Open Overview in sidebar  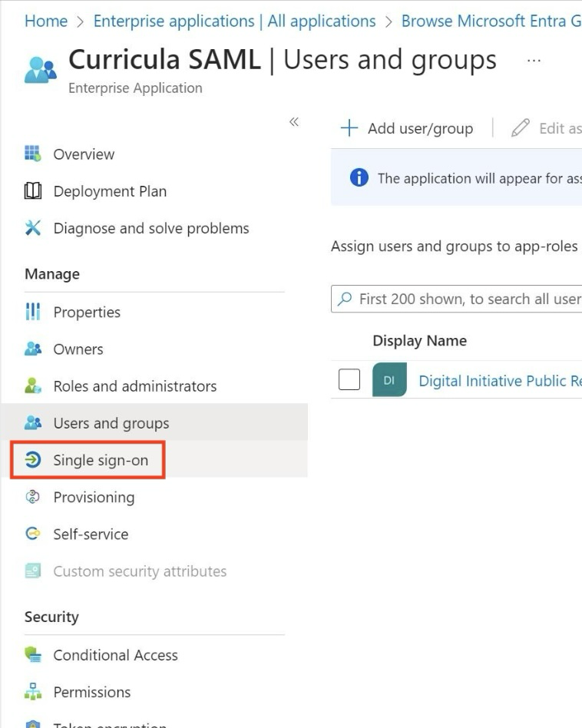pos(154,154)
